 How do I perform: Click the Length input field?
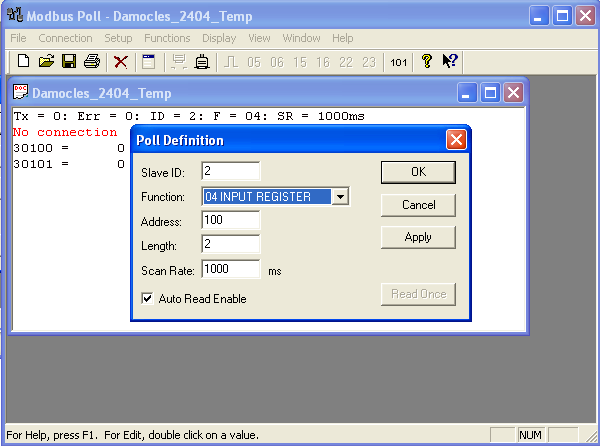[231, 244]
